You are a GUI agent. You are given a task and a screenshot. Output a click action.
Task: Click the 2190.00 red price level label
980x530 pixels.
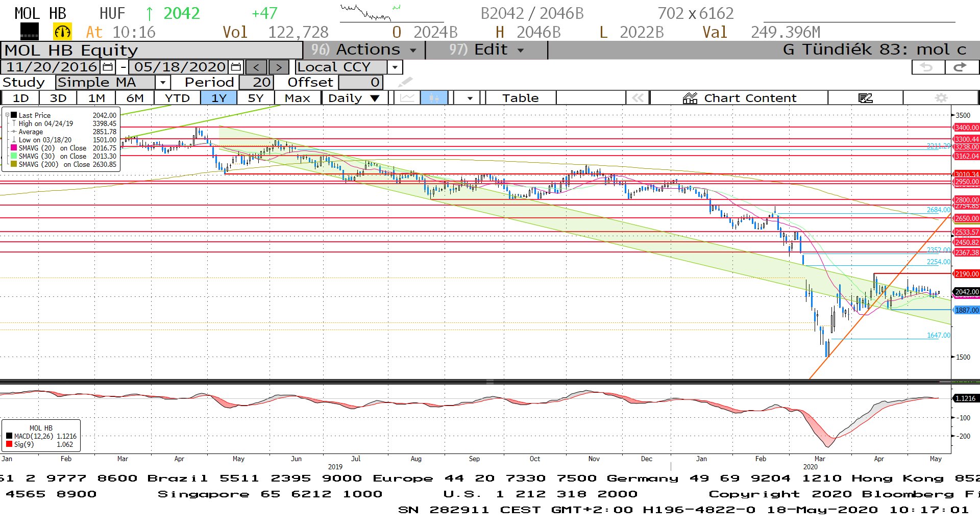pyautogui.click(x=967, y=274)
